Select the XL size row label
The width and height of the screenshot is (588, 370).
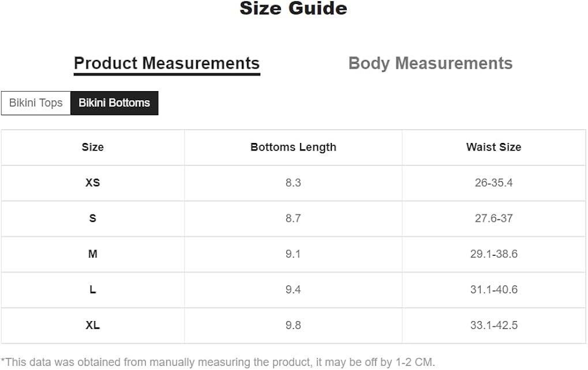click(92, 326)
